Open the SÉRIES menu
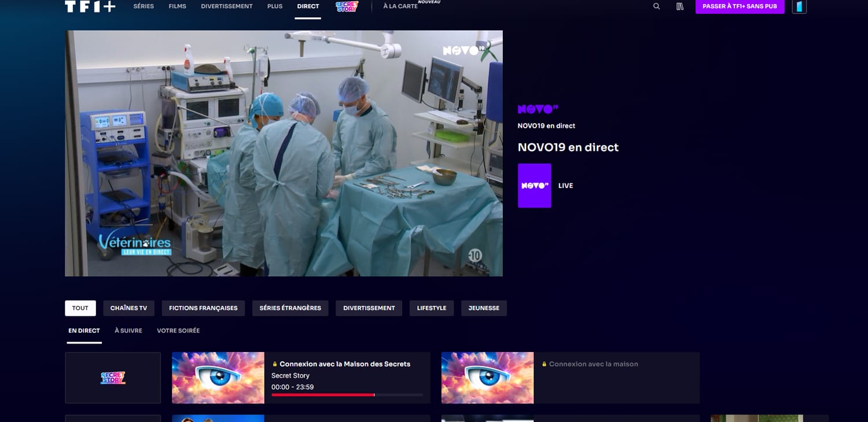The height and width of the screenshot is (422, 868). pyautogui.click(x=144, y=6)
